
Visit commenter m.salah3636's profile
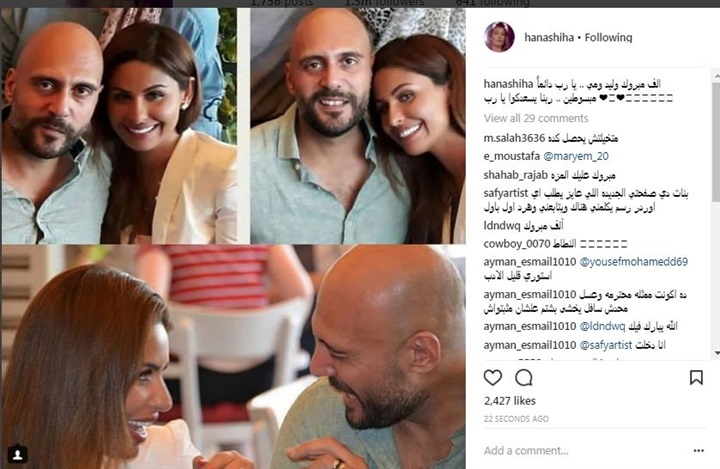click(x=514, y=138)
